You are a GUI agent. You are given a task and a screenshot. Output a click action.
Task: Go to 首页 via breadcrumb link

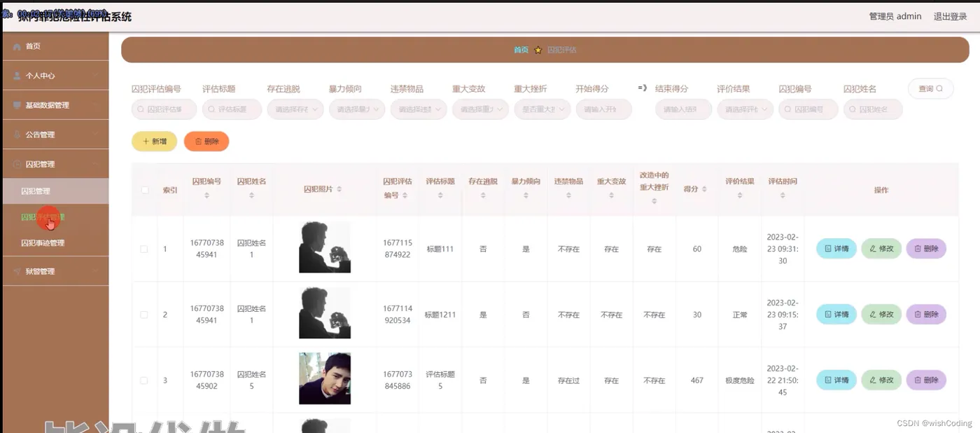(x=521, y=50)
